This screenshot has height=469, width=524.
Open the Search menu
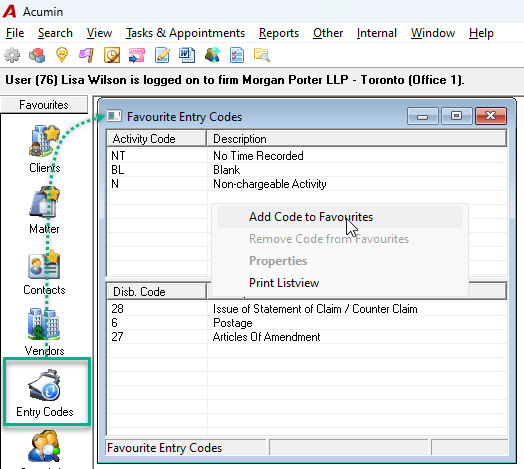[x=55, y=33]
